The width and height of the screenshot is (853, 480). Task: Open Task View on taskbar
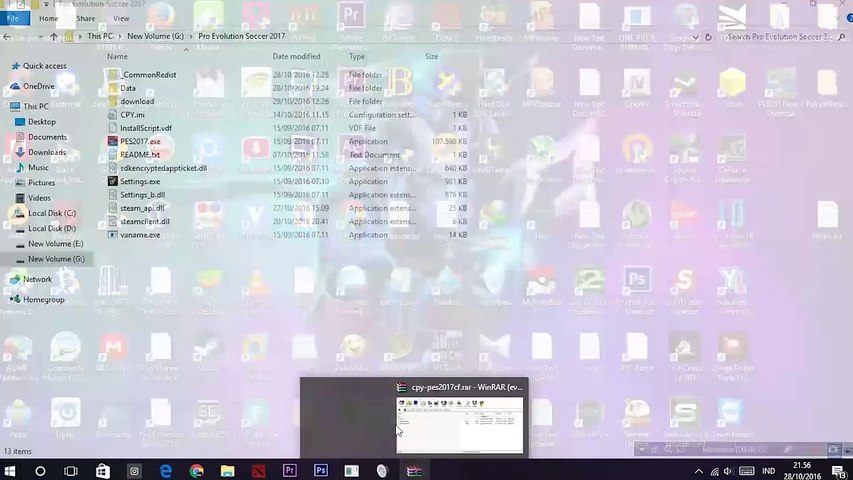71,471
